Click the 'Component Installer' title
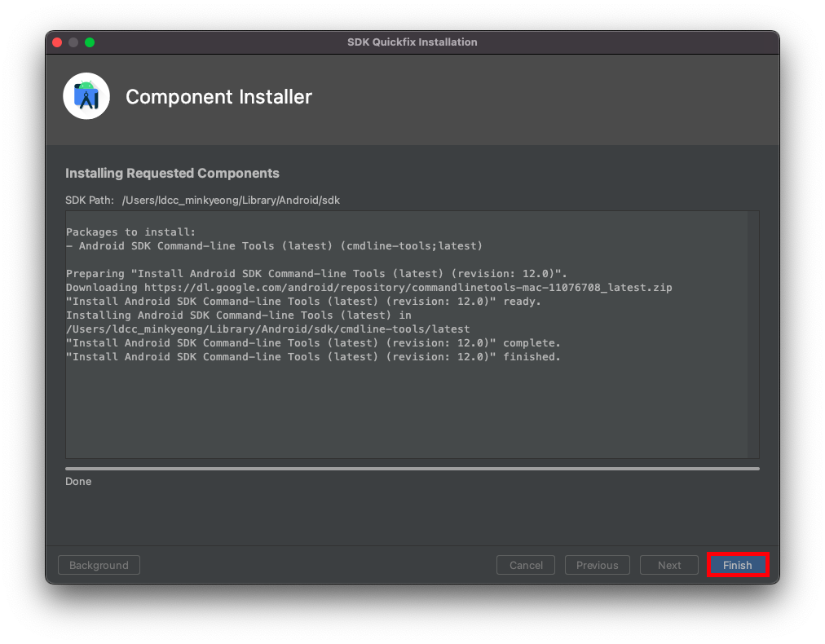Screen dimensions: 825x644 click(218, 97)
